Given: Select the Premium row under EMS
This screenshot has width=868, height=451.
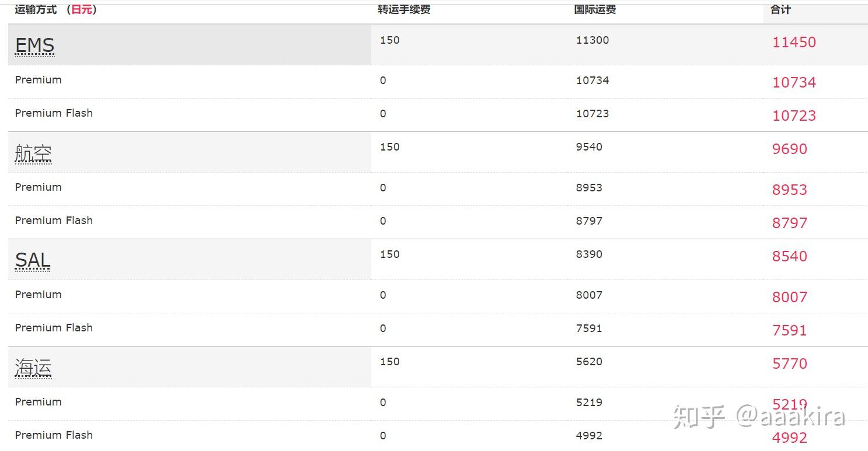Looking at the screenshot, I should 38,80.
